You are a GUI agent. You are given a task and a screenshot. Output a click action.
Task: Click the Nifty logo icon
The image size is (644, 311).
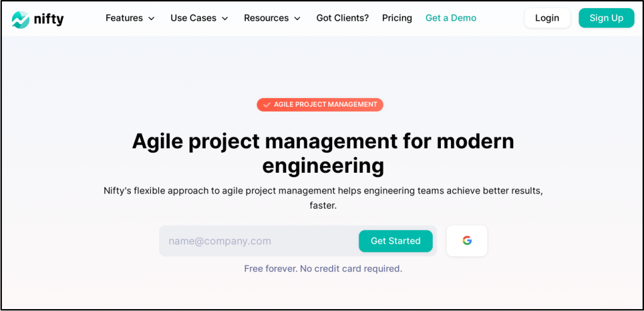21,19
